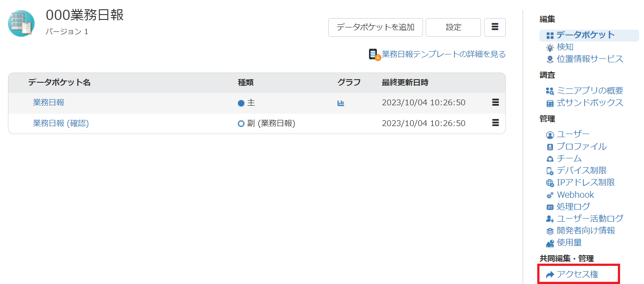Open IPアドレス制限 in the sidebar
The width and height of the screenshot is (644, 284).
pos(586,182)
